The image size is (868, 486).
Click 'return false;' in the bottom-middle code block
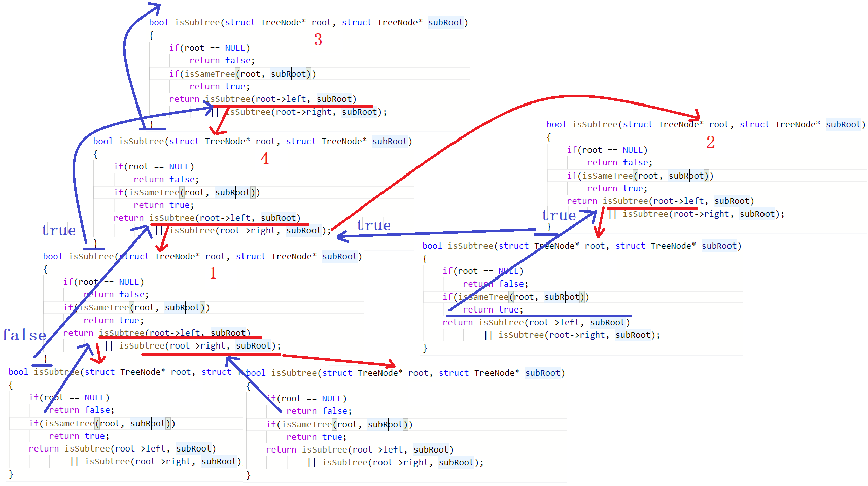coord(319,411)
